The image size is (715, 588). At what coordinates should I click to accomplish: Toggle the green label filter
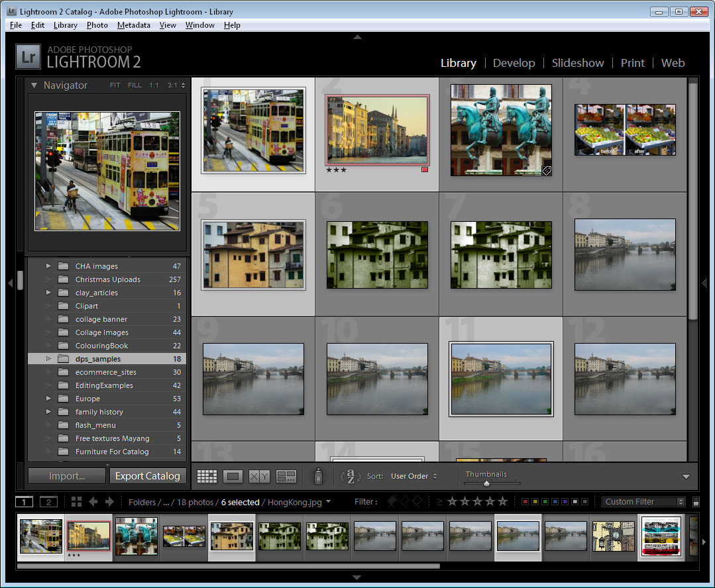[545, 501]
